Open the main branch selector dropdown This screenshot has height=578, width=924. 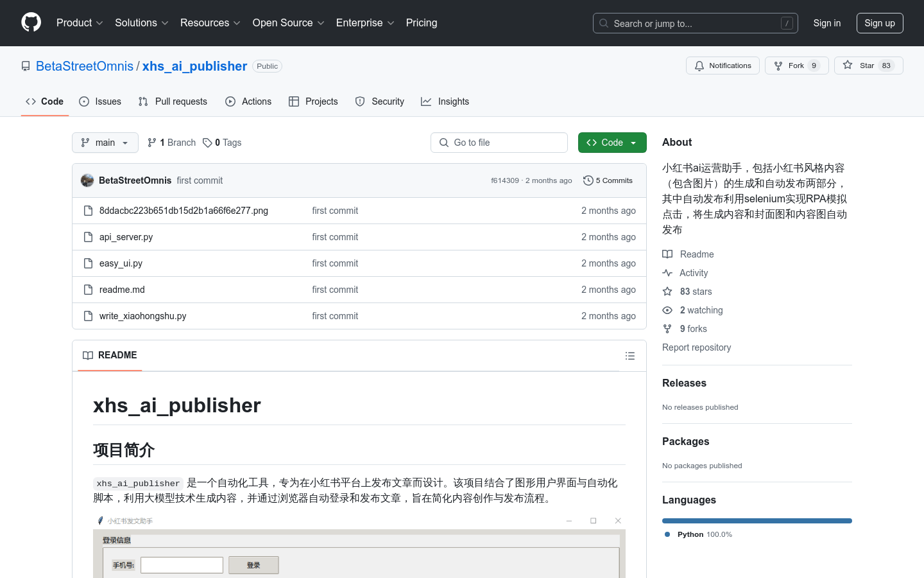(105, 143)
